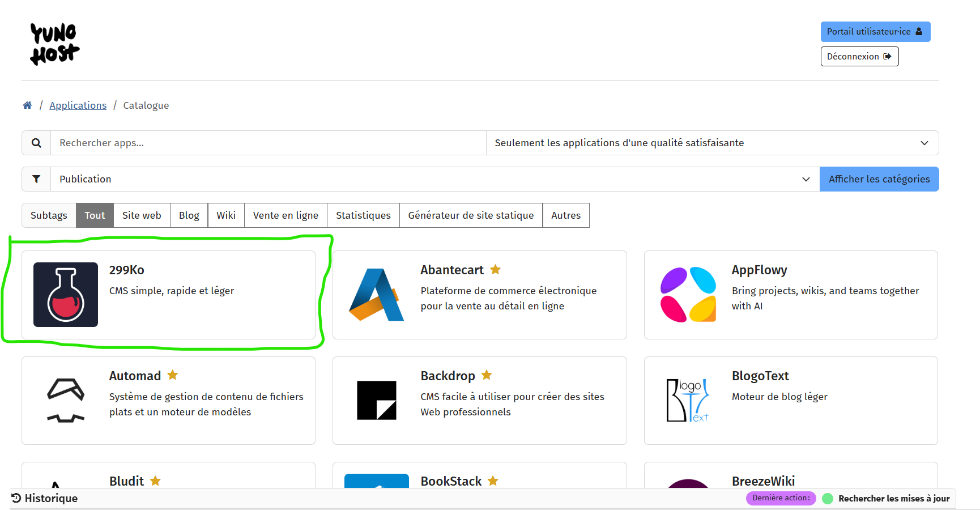The width and height of the screenshot is (980, 510).
Task: Click the Dernière action badge
Action: (x=781, y=498)
